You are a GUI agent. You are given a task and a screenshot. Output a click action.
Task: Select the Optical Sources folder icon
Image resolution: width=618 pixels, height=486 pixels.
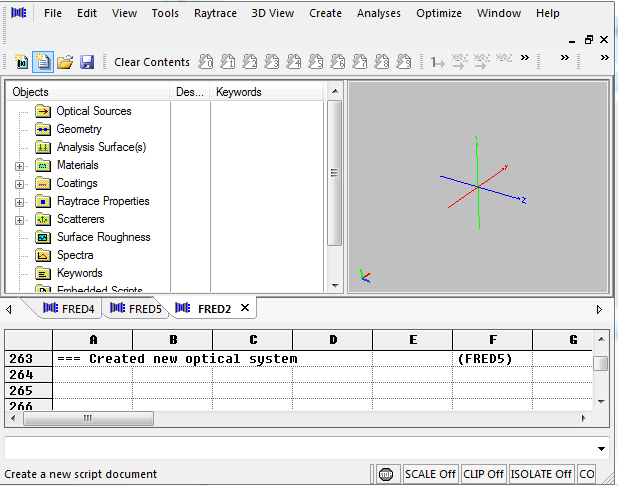[x=43, y=111]
